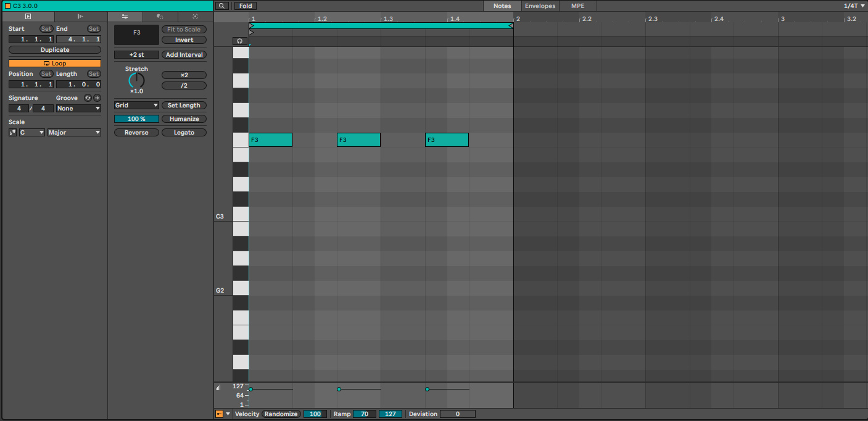Open the Grid quantize dropdown

pos(136,106)
